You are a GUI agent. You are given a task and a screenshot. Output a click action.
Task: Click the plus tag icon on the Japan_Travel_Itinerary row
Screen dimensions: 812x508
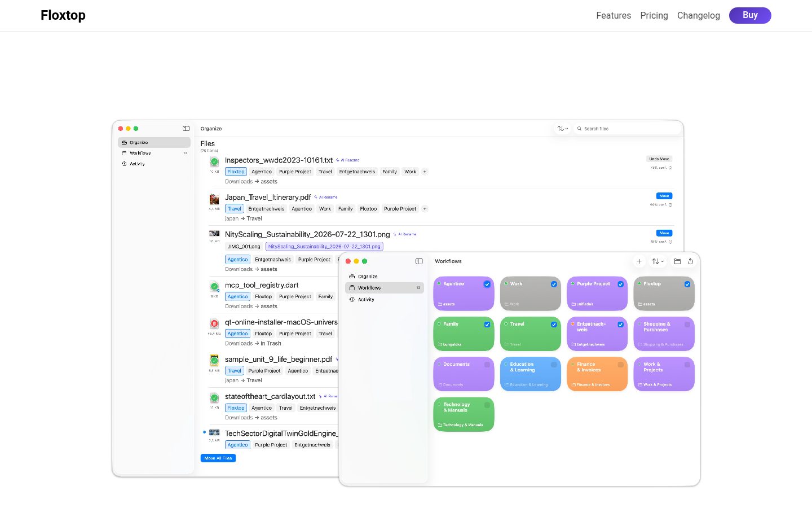point(425,209)
